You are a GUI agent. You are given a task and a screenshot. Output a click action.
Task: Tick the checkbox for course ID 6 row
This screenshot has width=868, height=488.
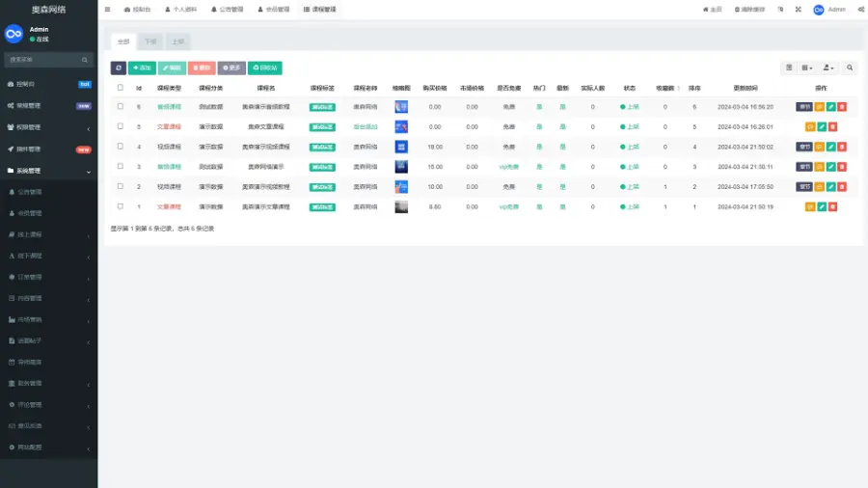tap(121, 106)
